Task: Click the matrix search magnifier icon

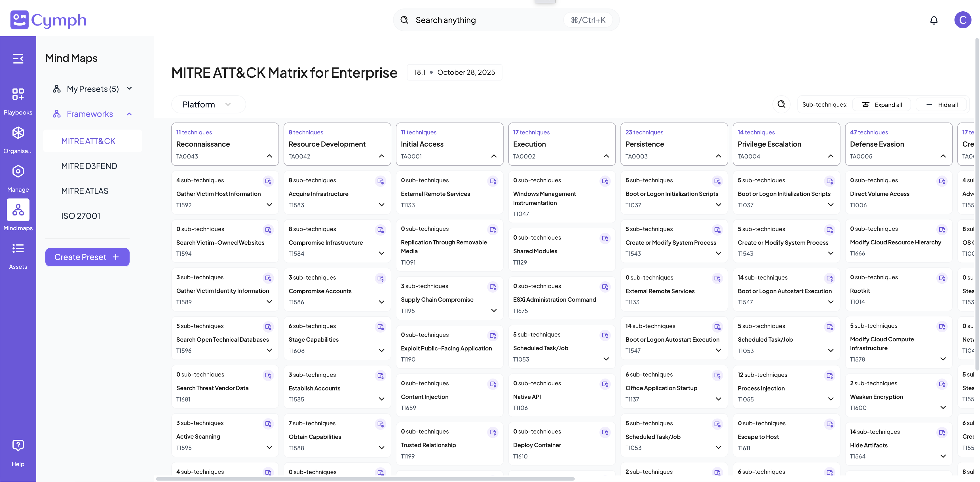Action: pyautogui.click(x=782, y=104)
